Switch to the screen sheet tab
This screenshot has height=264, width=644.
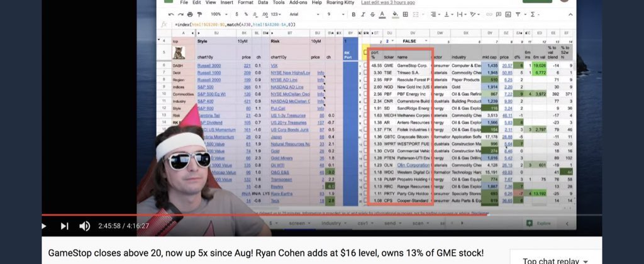tap(297, 223)
